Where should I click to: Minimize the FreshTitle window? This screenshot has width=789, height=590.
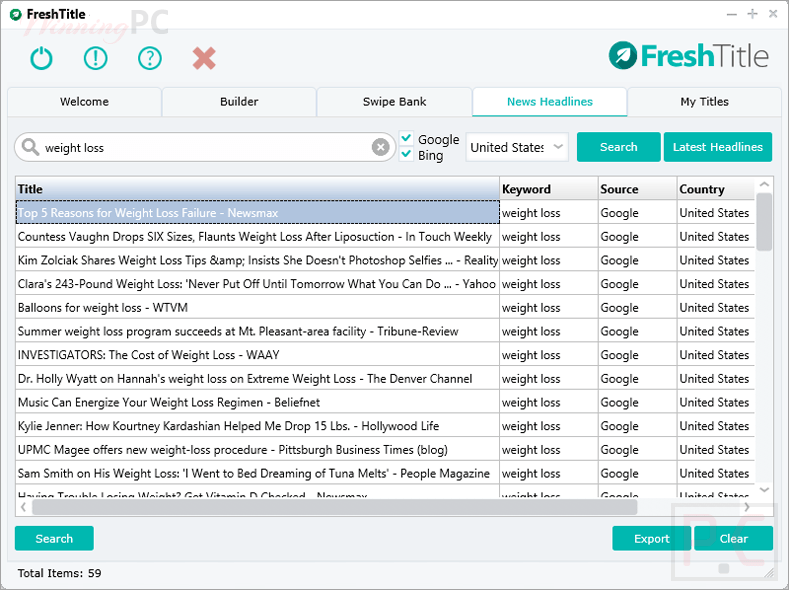coord(732,14)
